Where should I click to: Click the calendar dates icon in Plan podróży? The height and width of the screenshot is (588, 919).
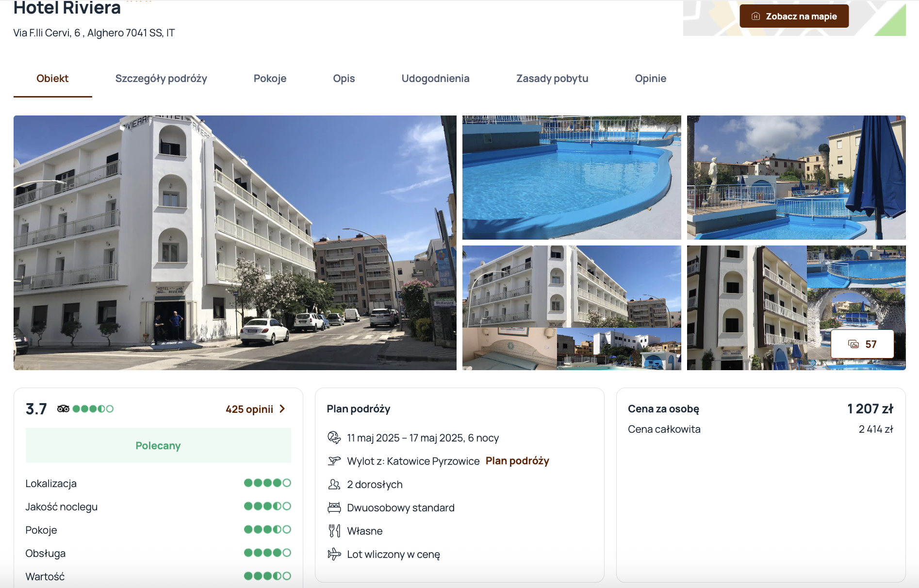click(334, 438)
